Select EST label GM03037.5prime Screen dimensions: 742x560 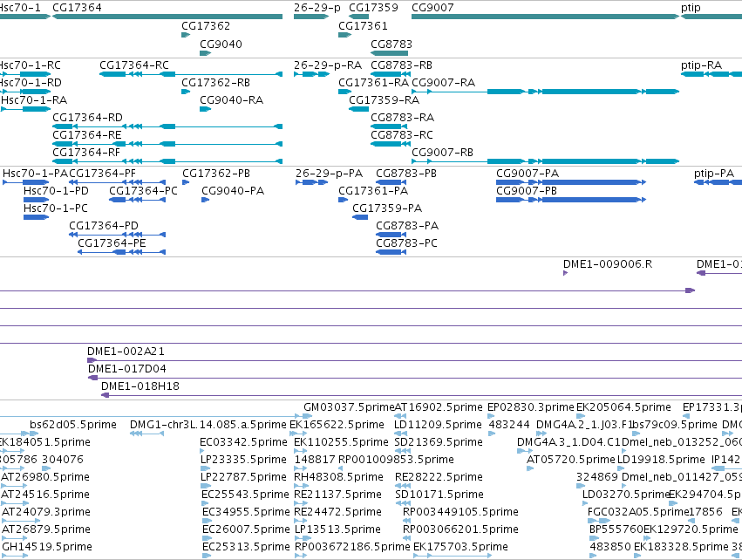pos(349,407)
